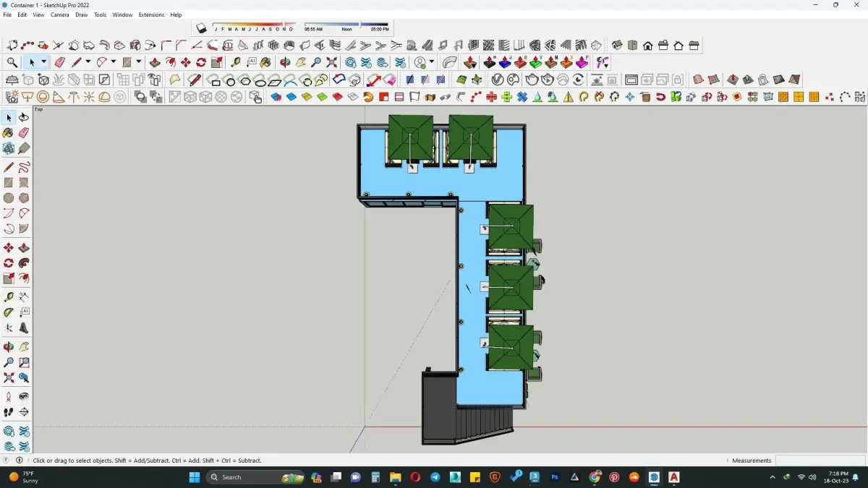Open Photoshop from the taskbar
Viewport: 868px width, 488px height.
(555, 477)
